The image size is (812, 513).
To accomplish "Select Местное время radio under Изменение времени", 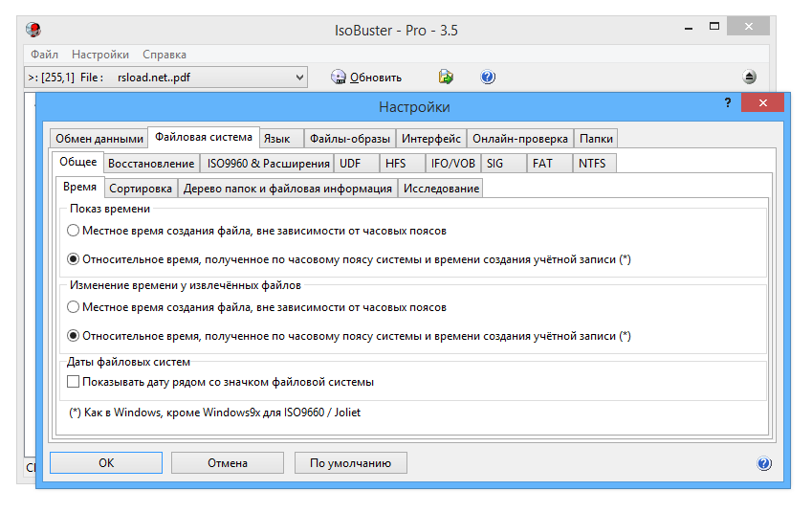I will click(73, 307).
